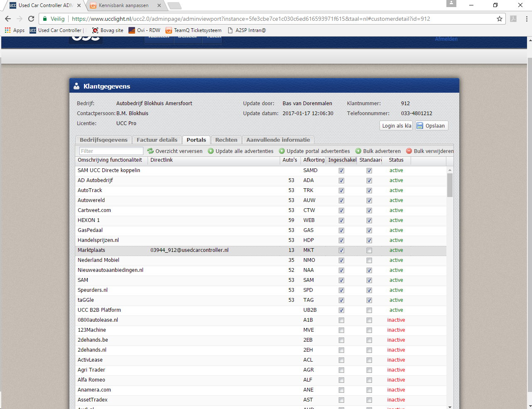532x409 pixels.
Task: Open TeamQ Ticketsysteem bookmark
Action: pyautogui.click(x=193, y=30)
